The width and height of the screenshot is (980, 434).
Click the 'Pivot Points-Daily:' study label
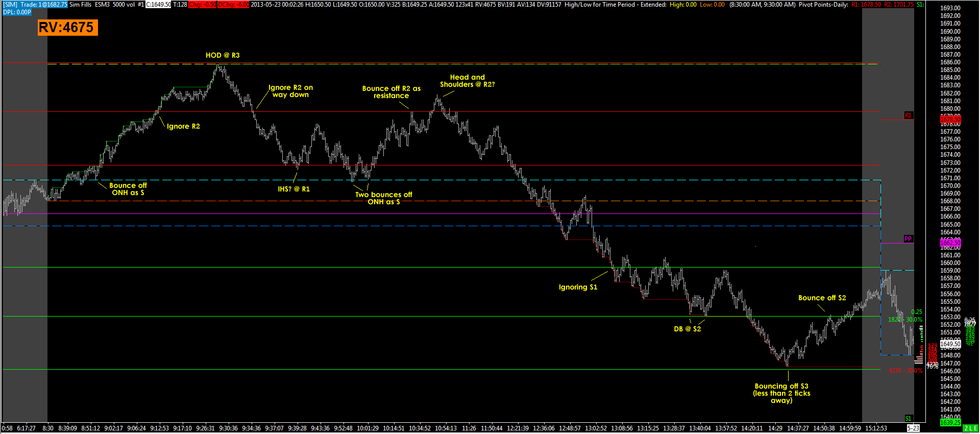point(823,5)
